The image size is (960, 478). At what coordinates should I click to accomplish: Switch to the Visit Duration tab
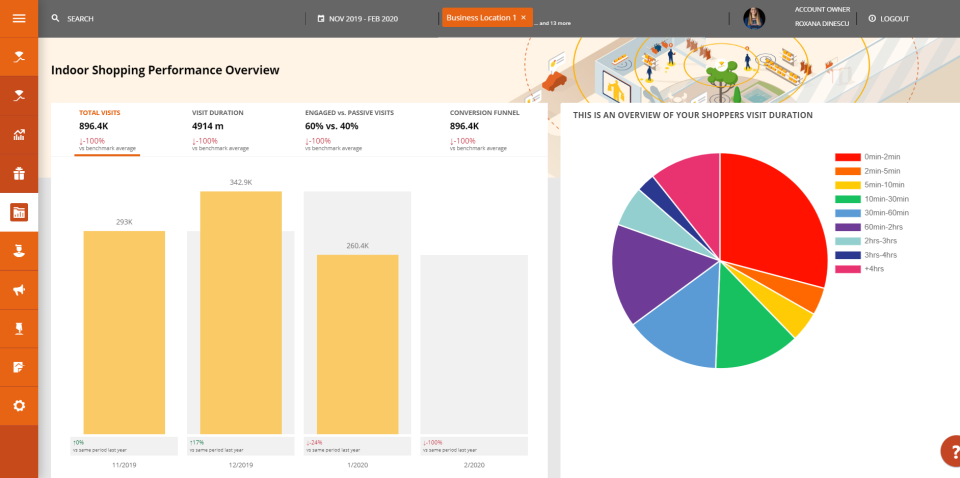coord(218,125)
